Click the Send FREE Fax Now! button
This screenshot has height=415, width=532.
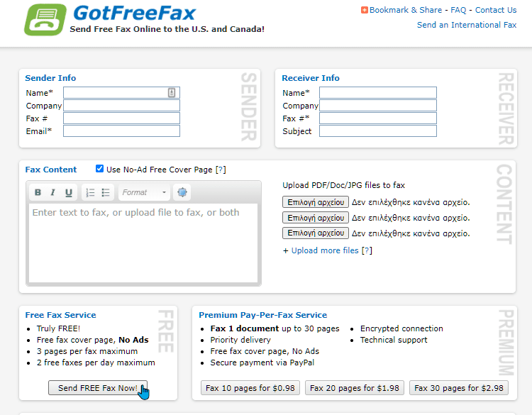[98, 387]
